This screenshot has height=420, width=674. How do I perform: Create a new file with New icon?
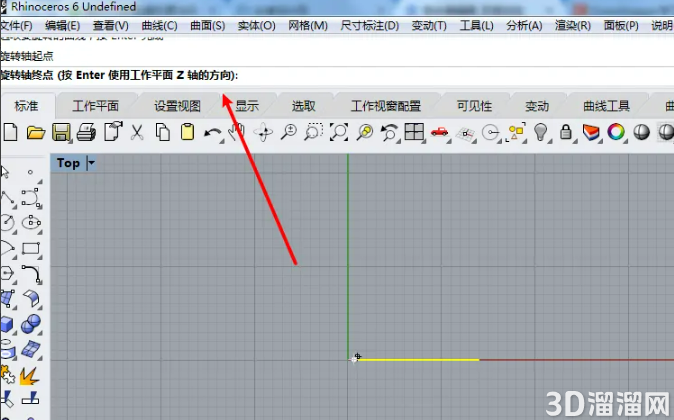[x=10, y=132]
